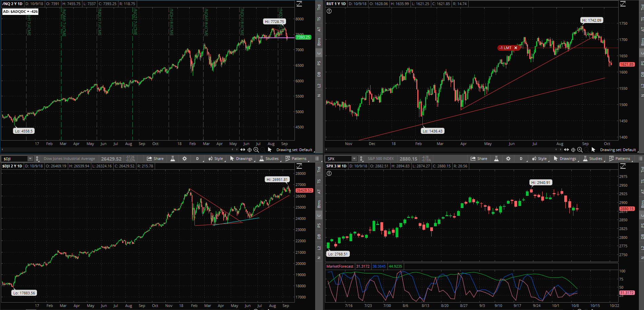Click the clipboard icon beside the SPX symbol box
The height and width of the screenshot is (310, 644).
[361, 159]
